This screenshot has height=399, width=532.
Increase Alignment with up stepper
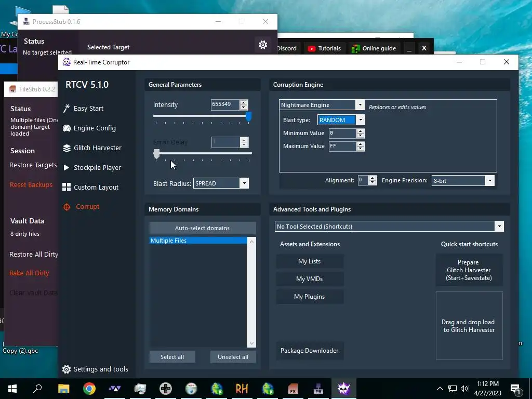coord(372,178)
